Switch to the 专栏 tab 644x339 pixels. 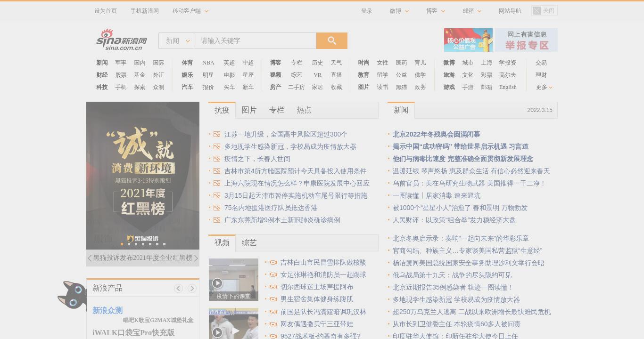(x=277, y=110)
